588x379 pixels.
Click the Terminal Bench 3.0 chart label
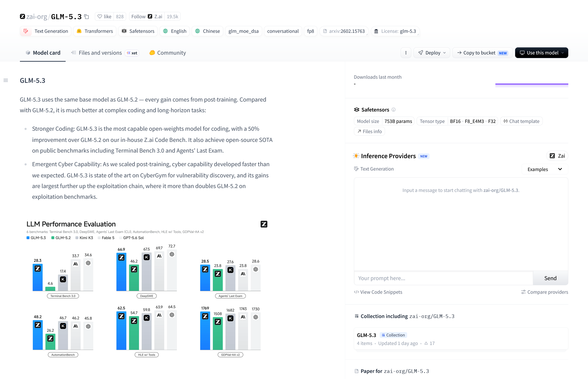point(63,296)
